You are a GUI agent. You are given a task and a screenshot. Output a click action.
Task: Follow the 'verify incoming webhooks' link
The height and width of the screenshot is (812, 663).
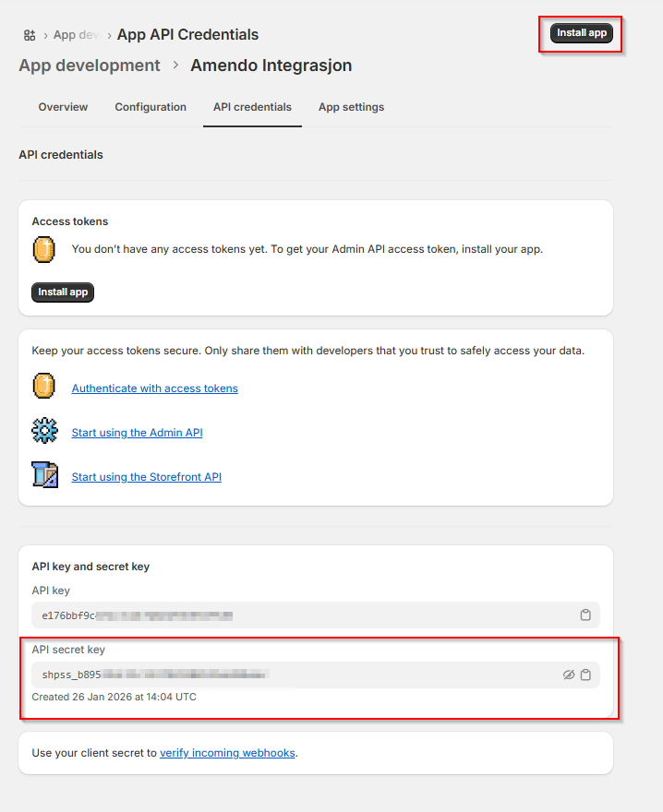pyautogui.click(x=227, y=753)
